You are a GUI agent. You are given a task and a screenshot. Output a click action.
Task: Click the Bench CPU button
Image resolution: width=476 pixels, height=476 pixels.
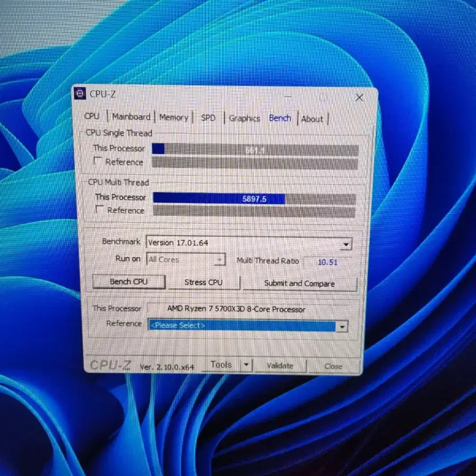[129, 282]
